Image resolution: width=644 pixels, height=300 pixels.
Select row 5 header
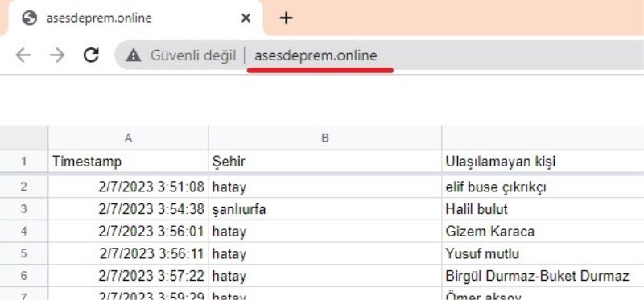coord(24,253)
